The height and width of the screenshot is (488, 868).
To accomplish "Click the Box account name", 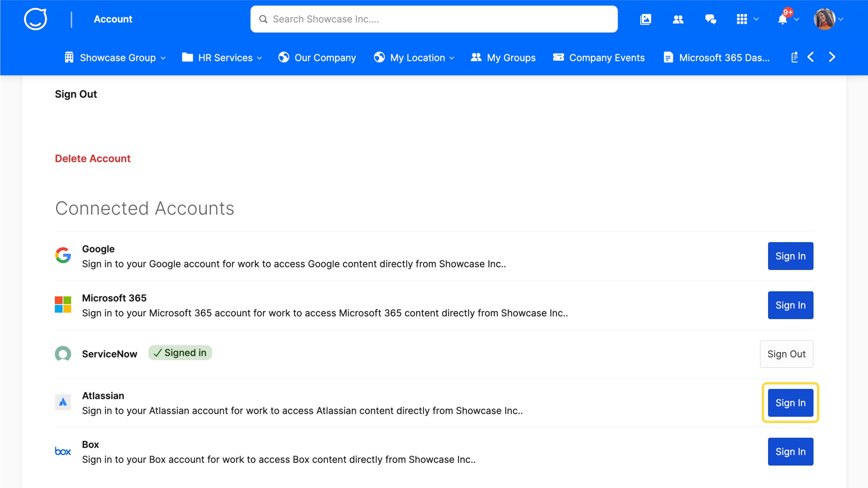I will [x=91, y=445].
